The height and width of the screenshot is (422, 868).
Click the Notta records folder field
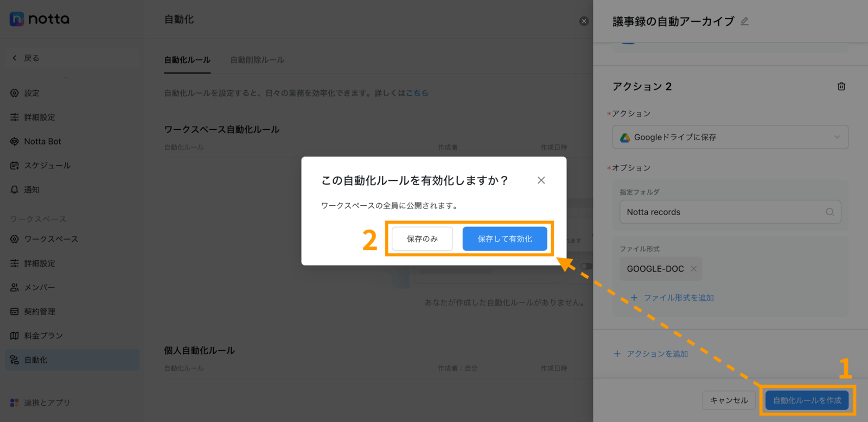pos(730,212)
